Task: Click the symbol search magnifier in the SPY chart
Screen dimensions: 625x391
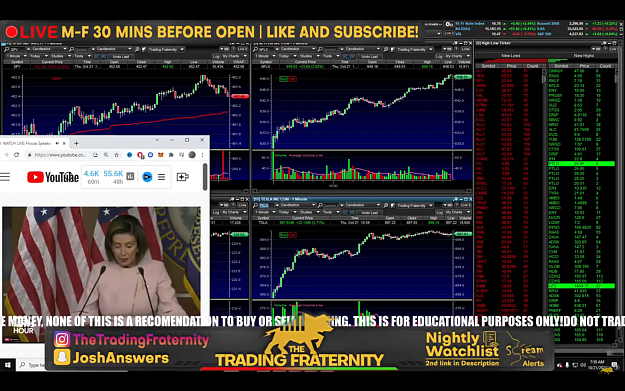Action: click(7, 49)
